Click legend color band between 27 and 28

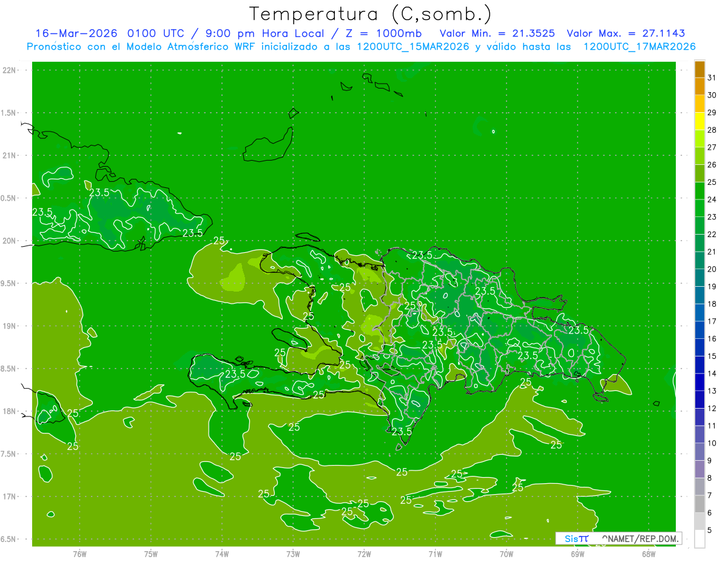pyautogui.click(x=699, y=139)
